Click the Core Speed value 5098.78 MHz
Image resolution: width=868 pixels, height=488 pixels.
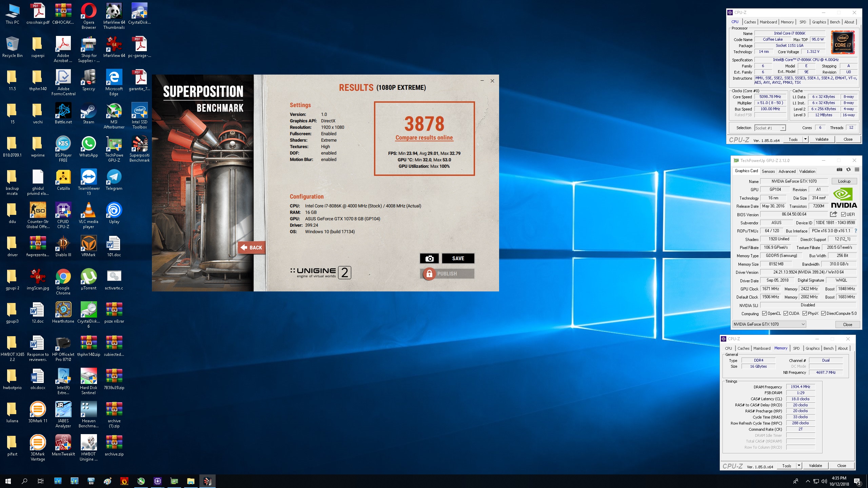click(770, 97)
